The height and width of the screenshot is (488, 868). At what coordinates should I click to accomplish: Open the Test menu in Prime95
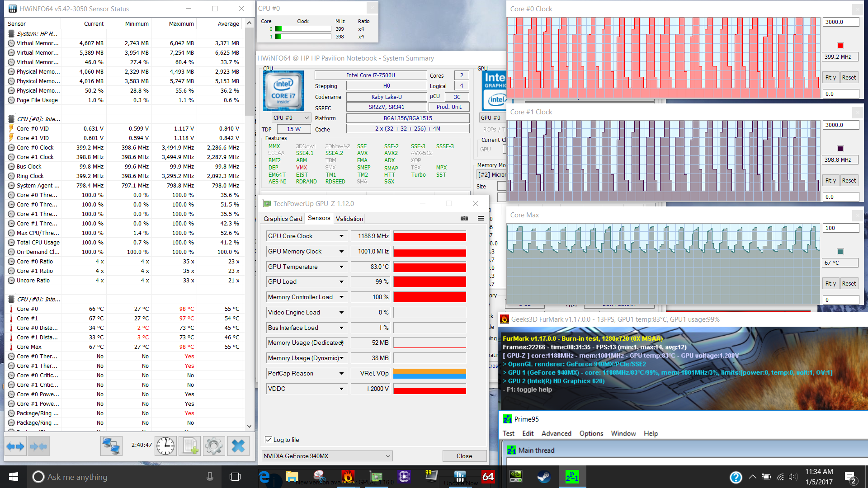pyautogui.click(x=509, y=433)
